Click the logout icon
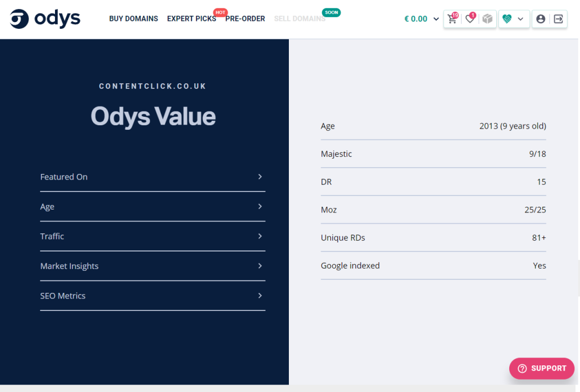This screenshot has width=580, height=392. tap(558, 19)
